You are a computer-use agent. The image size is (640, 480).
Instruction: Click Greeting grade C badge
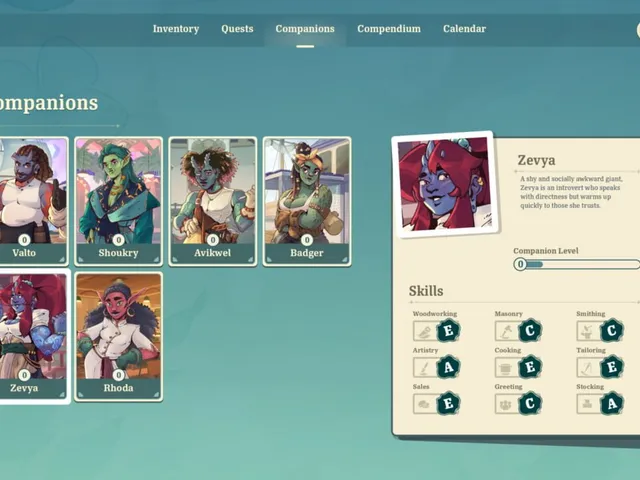tap(530, 404)
